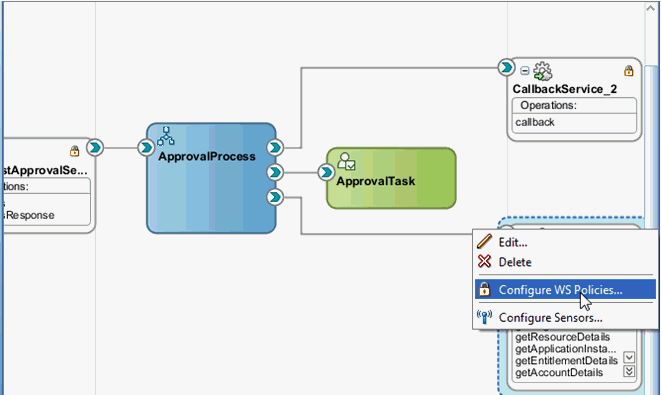
Task: Click the lock icon on the left approval service
Action: pos(75,150)
